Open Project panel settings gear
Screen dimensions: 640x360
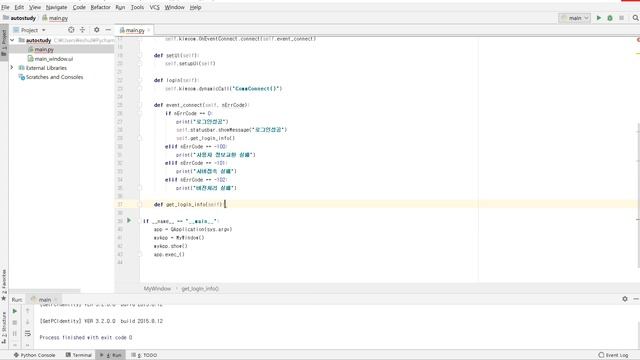96,30
